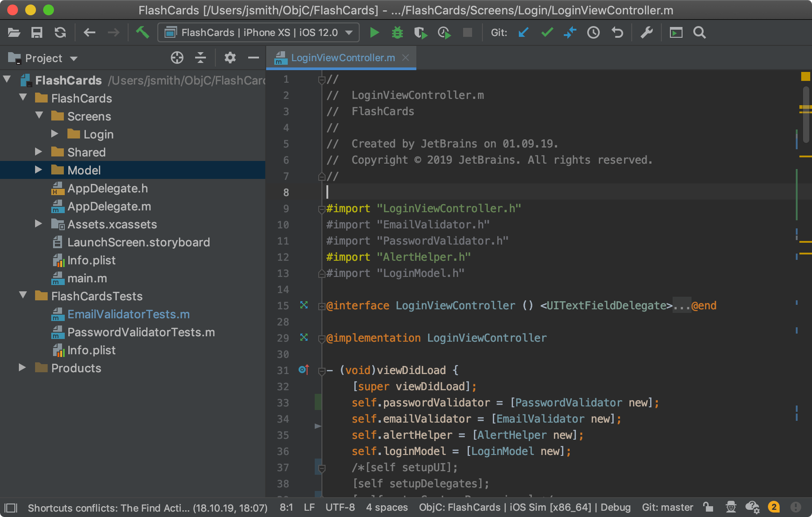Toggle the read-only lock icon
The width and height of the screenshot is (812, 517).
click(x=708, y=507)
